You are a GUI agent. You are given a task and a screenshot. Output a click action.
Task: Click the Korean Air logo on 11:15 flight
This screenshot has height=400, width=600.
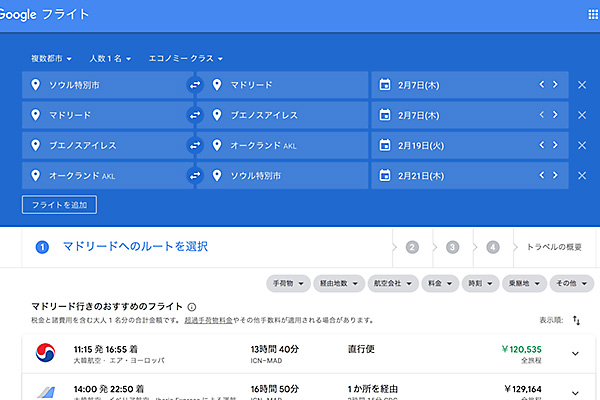point(46,353)
